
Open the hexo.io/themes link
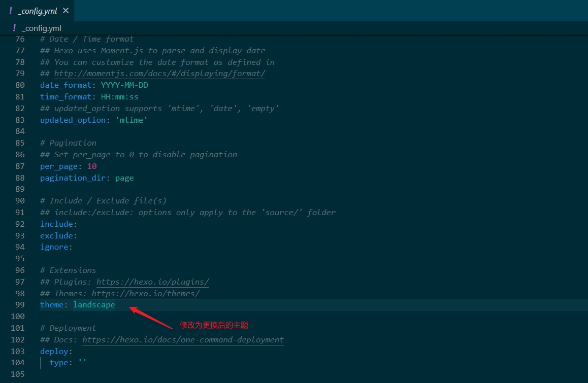pos(145,294)
